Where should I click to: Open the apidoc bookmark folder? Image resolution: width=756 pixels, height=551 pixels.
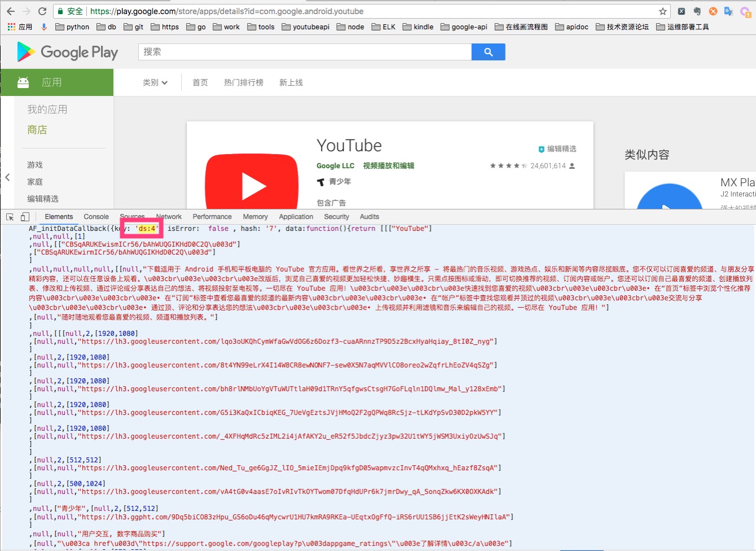click(572, 27)
